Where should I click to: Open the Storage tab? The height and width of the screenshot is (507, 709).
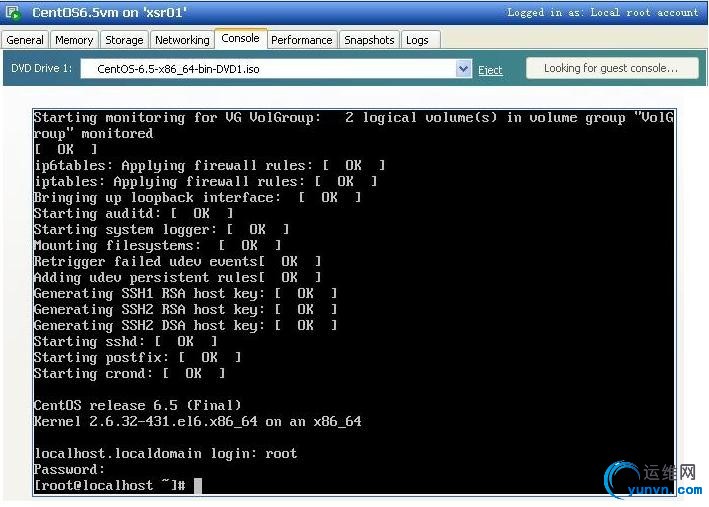(x=124, y=40)
